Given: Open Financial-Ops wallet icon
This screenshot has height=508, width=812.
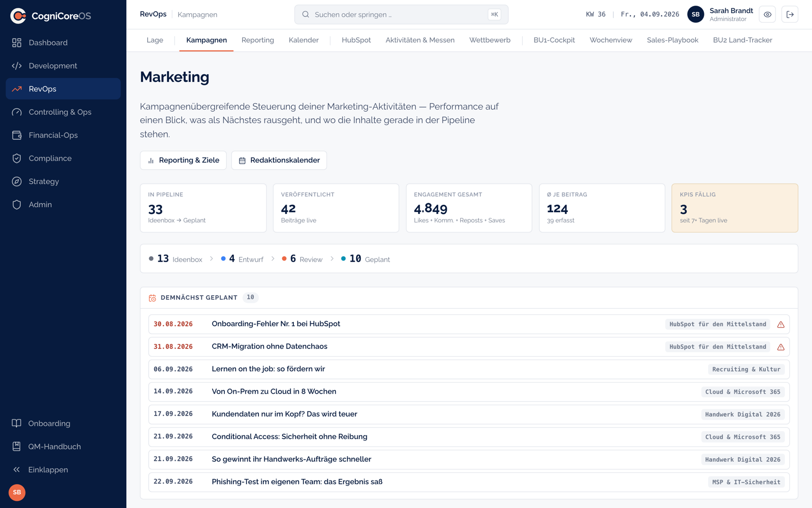Looking at the screenshot, I should pos(17,135).
